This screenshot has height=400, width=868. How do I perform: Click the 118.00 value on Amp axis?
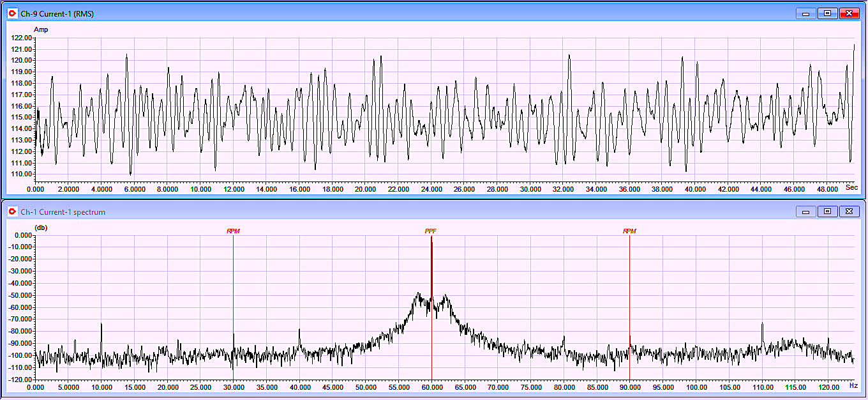[22, 83]
